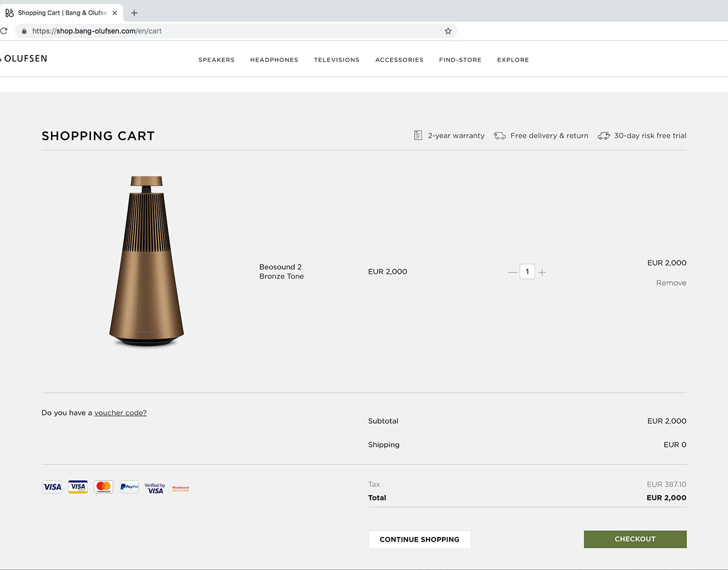Go to Find-Store page
This screenshot has height=570, width=728.
pos(460,60)
